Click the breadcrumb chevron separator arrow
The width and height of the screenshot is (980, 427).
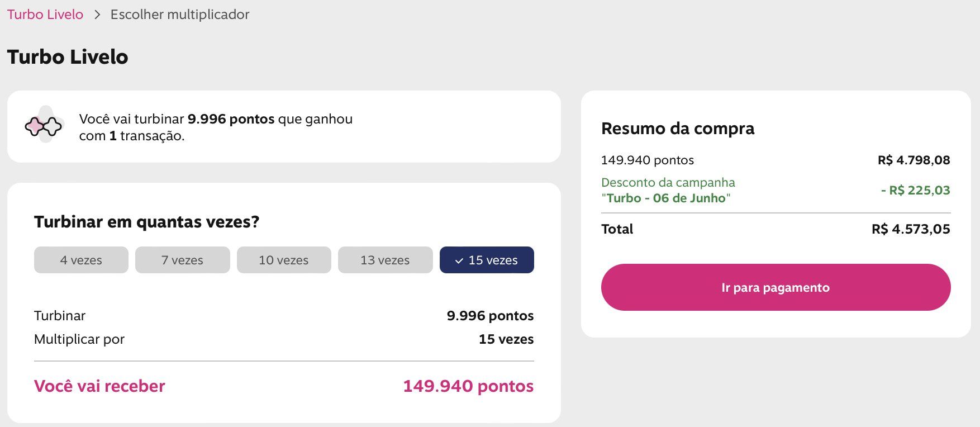pos(97,15)
